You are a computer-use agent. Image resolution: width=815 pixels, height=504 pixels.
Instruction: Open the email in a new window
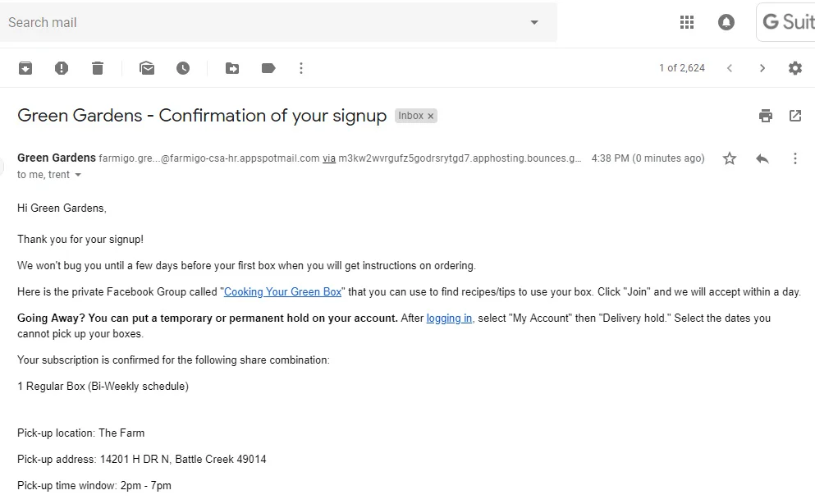[x=795, y=116]
